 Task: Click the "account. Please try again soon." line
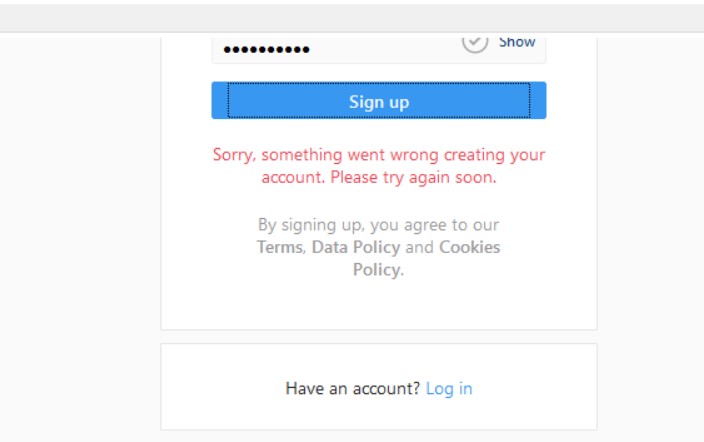pyautogui.click(x=379, y=178)
